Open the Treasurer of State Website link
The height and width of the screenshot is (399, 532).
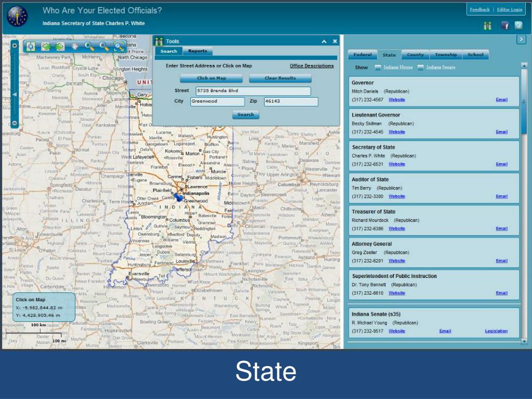pyautogui.click(x=396, y=229)
